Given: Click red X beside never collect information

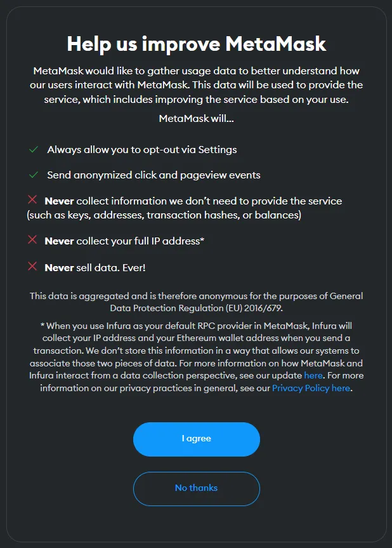Looking at the screenshot, I should (32, 199).
